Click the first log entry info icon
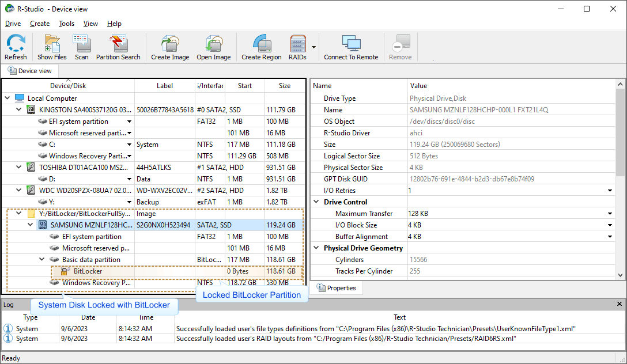The image size is (627, 364). click(x=8, y=328)
